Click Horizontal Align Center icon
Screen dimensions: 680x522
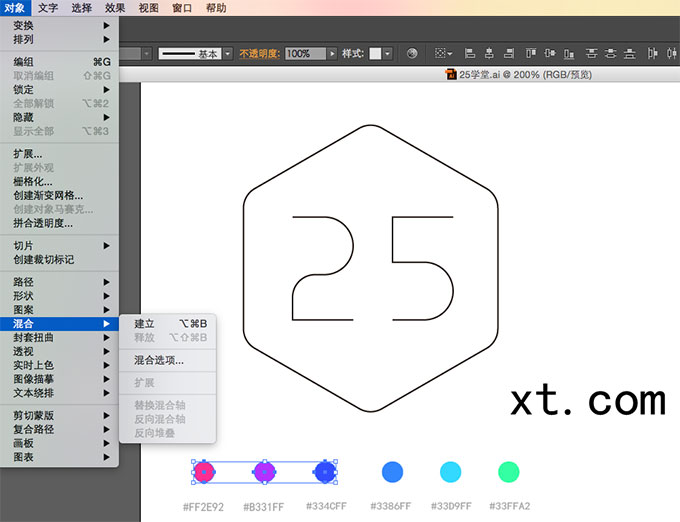(x=489, y=53)
